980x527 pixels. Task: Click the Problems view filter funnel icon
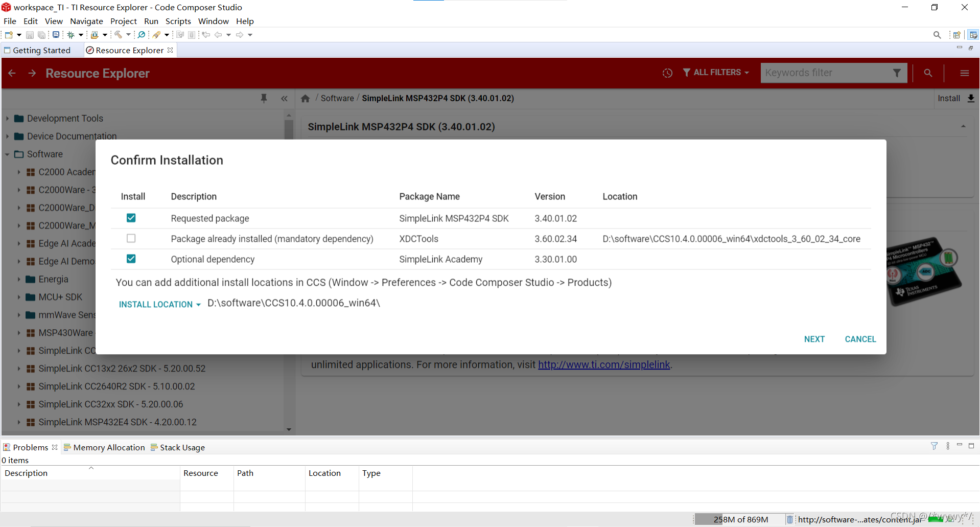[934, 446]
